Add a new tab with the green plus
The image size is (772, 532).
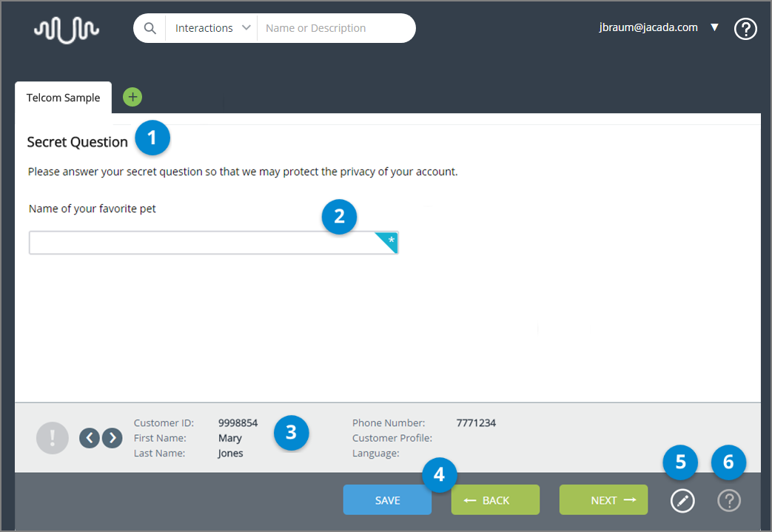[132, 97]
